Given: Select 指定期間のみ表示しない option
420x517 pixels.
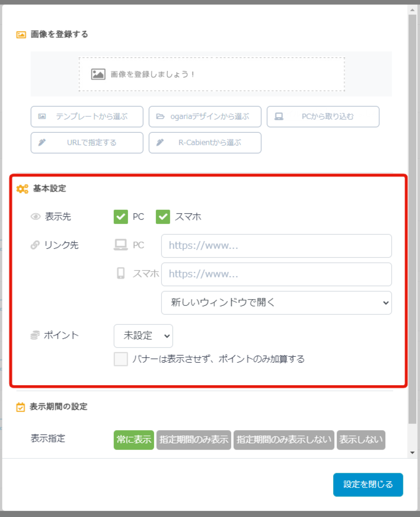Looking at the screenshot, I should point(284,440).
